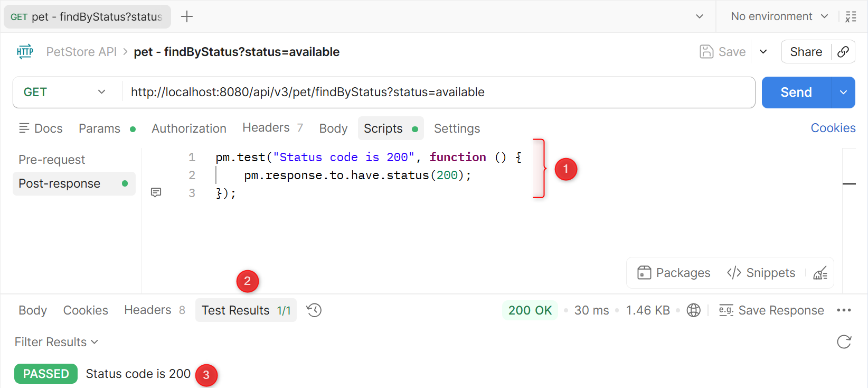Save the request
Screen dimensions: 868x388
point(722,52)
